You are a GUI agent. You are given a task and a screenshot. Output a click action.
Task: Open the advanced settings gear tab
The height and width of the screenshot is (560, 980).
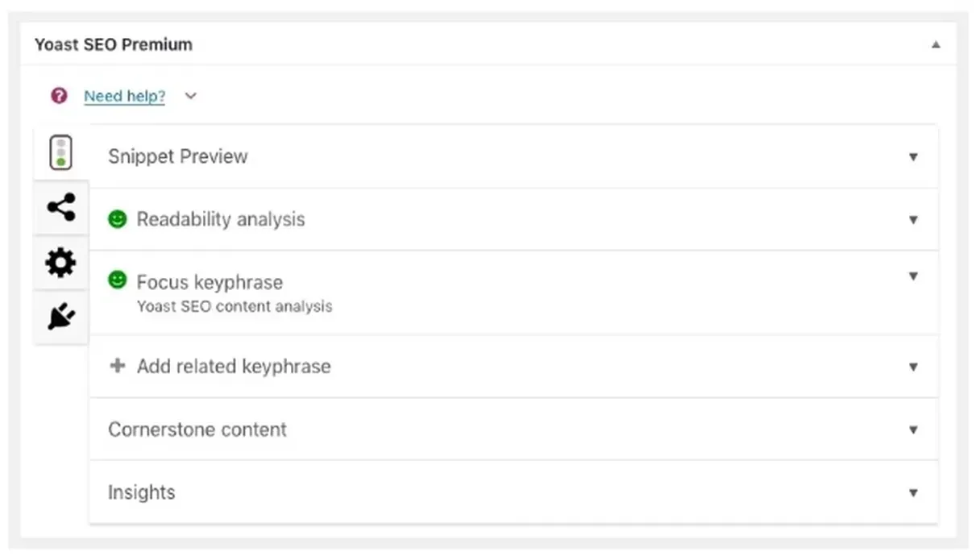point(60,263)
